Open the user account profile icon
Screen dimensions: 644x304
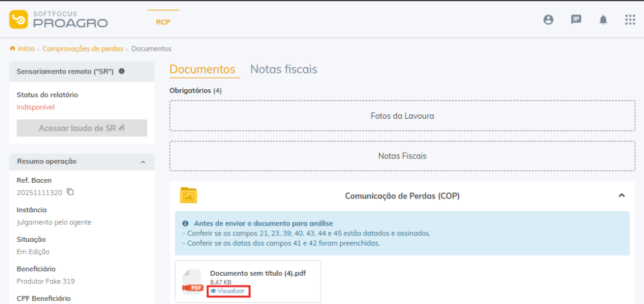click(548, 19)
